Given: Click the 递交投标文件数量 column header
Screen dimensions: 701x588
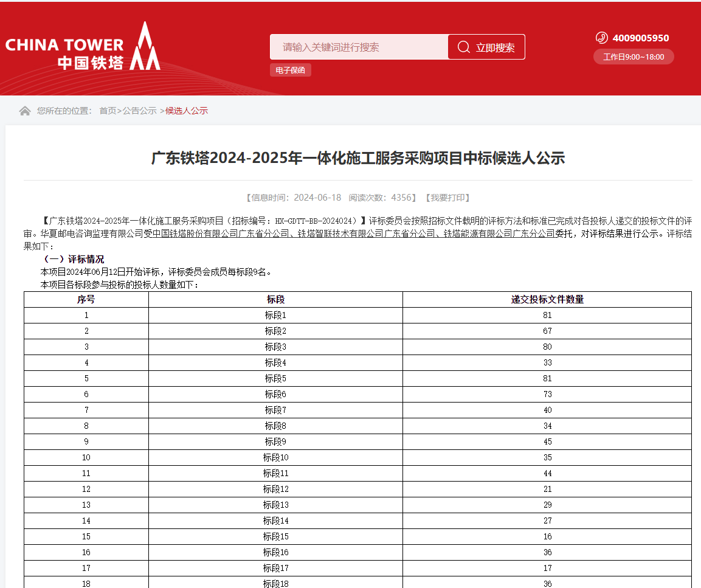Looking at the screenshot, I should click(547, 299).
